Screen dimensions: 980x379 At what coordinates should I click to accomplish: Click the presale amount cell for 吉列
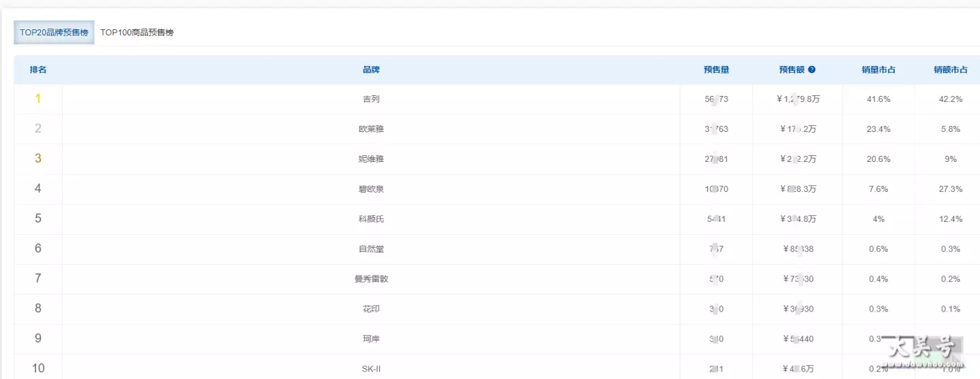pyautogui.click(x=798, y=99)
